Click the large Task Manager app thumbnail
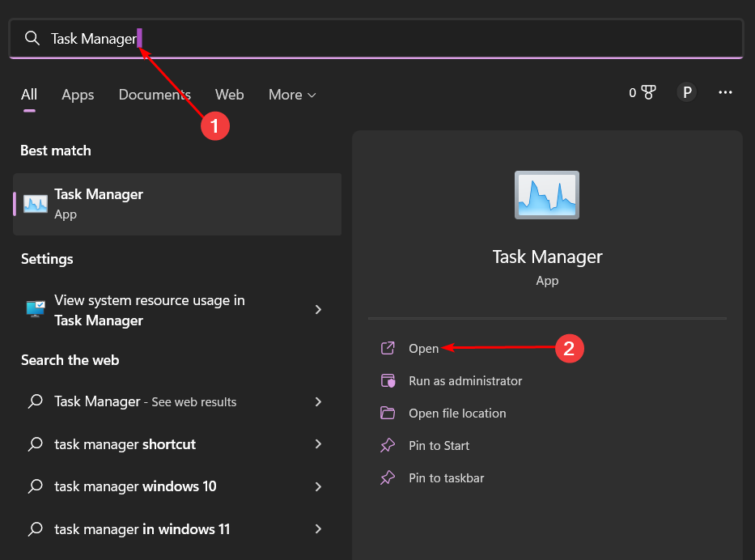 pyautogui.click(x=547, y=195)
